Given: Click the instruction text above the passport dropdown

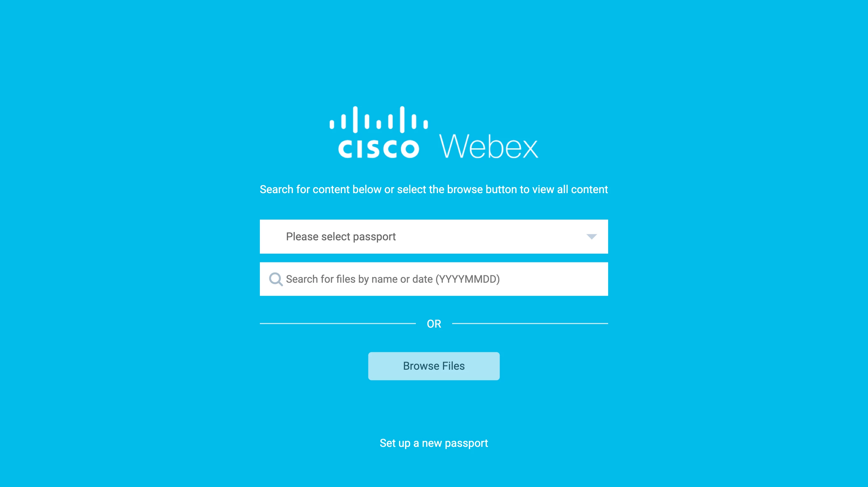Looking at the screenshot, I should point(434,190).
